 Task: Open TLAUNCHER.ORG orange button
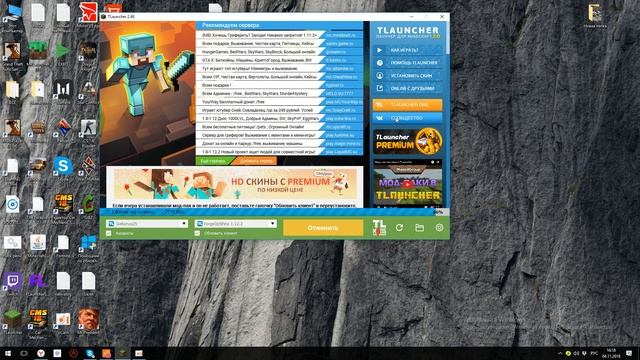click(407, 105)
